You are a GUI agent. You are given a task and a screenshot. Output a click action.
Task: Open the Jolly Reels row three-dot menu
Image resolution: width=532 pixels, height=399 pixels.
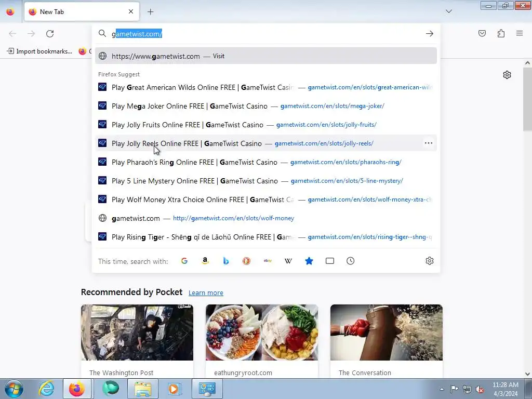pyautogui.click(x=429, y=143)
